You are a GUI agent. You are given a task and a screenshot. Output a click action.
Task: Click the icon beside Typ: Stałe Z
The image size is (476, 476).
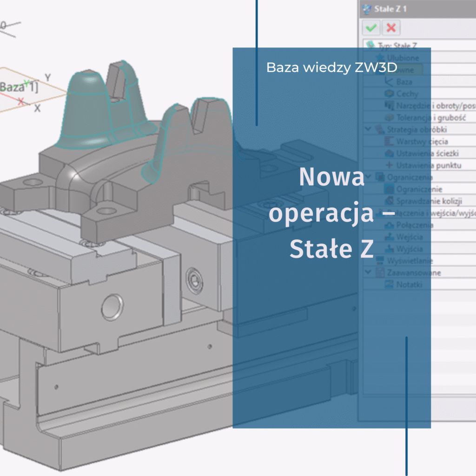370,45
